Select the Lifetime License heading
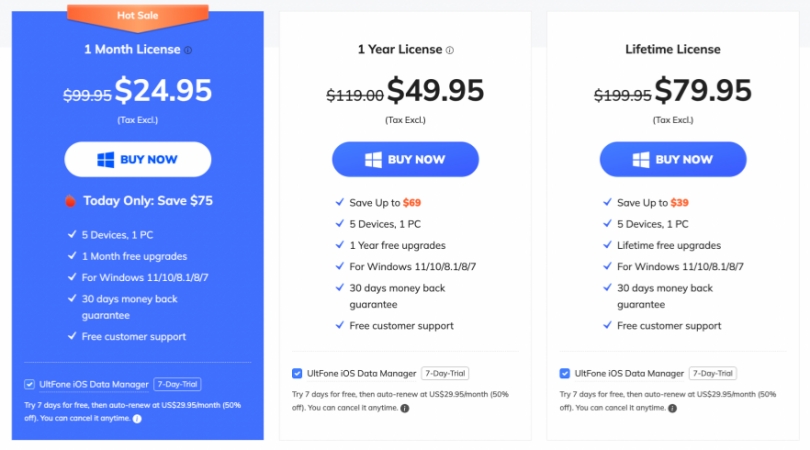This screenshot has width=810, height=450. point(672,50)
